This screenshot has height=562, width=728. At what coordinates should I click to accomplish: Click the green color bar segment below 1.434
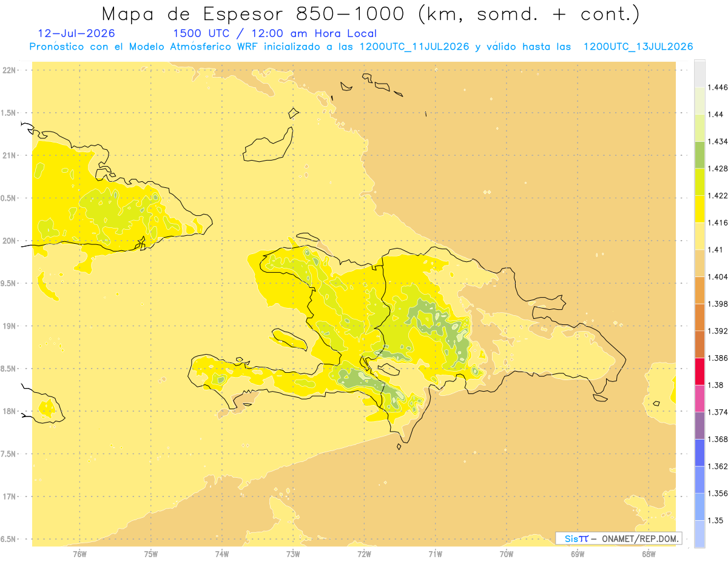point(699,155)
